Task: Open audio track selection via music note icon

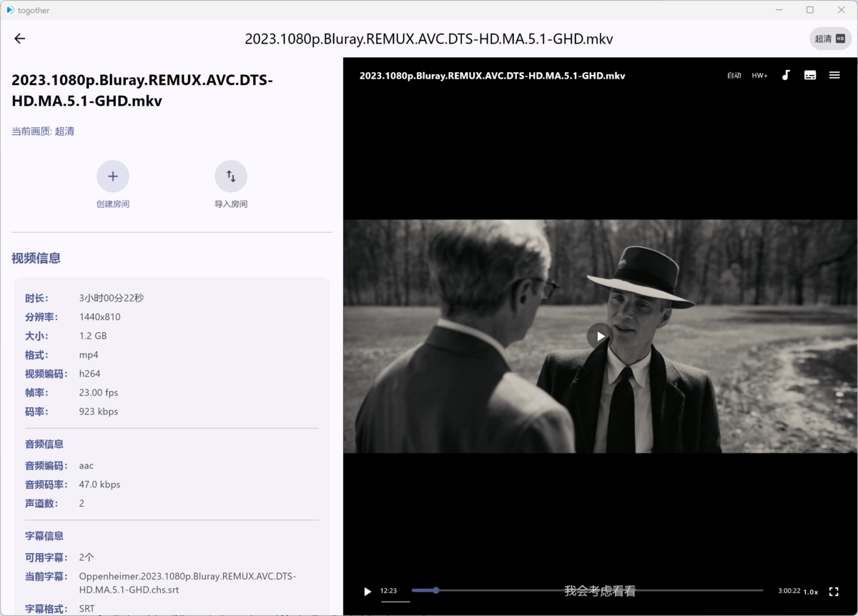Action: (x=786, y=75)
